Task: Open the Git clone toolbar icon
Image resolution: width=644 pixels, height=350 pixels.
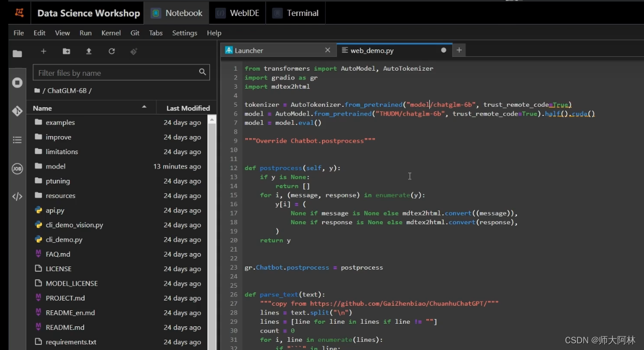Action: coord(134,51)
